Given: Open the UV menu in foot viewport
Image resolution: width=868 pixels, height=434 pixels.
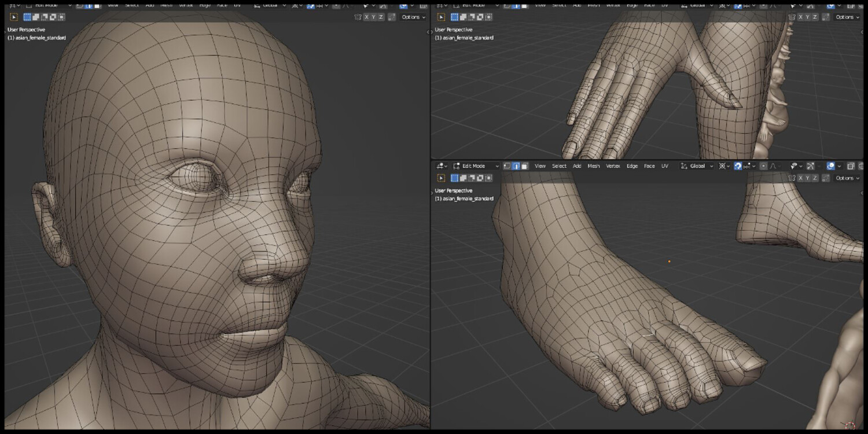Looking at the screenshot, I should 665,166.
